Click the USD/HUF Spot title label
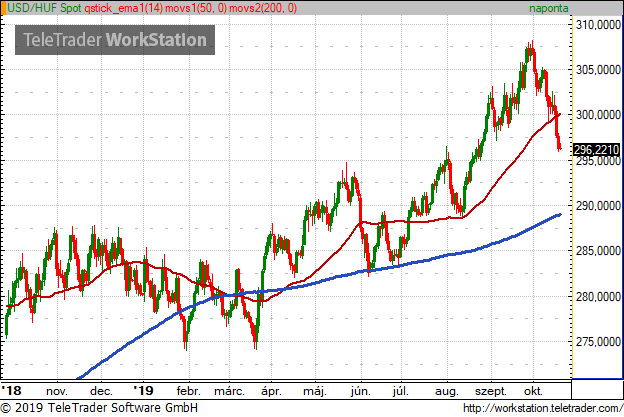 (x=44, y=8)
